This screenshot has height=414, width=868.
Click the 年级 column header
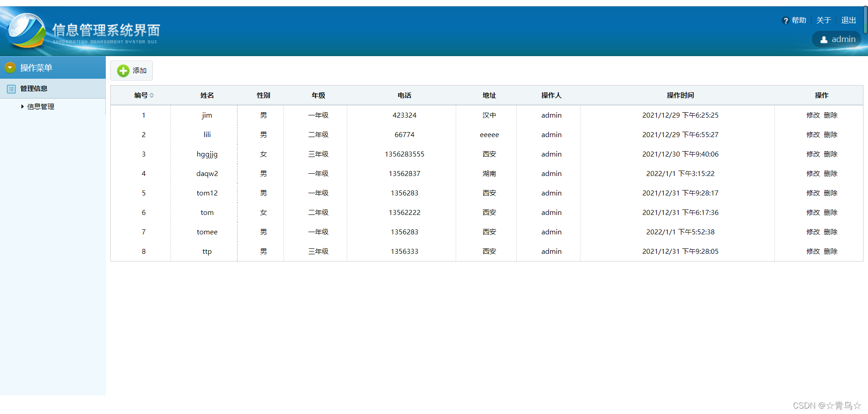point(318,95)
